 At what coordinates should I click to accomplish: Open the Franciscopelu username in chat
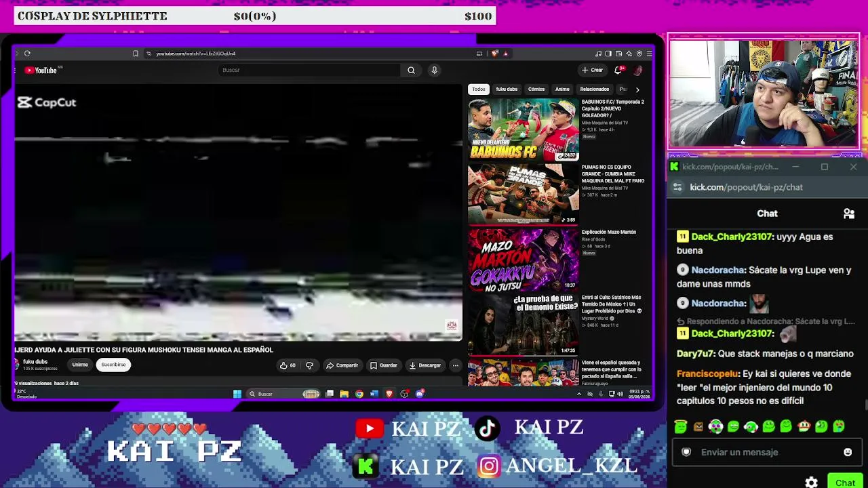click(707, 374)
